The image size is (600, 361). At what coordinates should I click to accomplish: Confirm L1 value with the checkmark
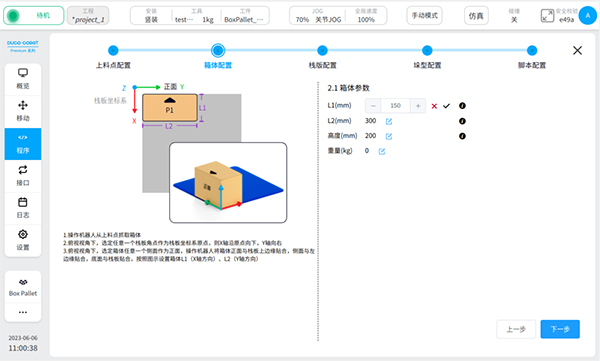446,106
